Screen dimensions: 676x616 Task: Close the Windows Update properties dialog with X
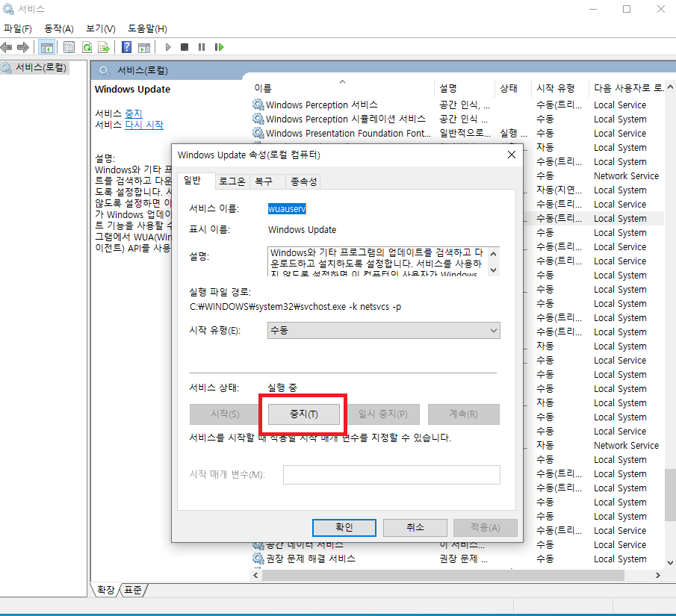coord(512,155)
